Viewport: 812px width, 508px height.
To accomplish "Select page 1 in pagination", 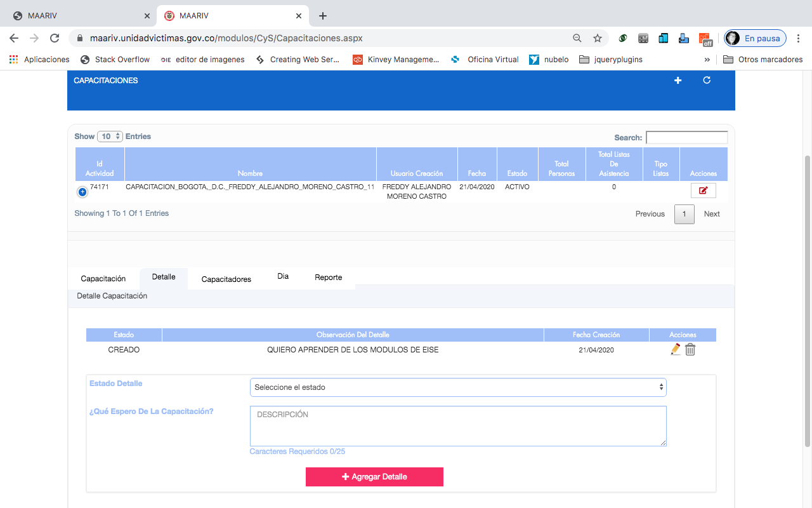I will tap(684, 214).
